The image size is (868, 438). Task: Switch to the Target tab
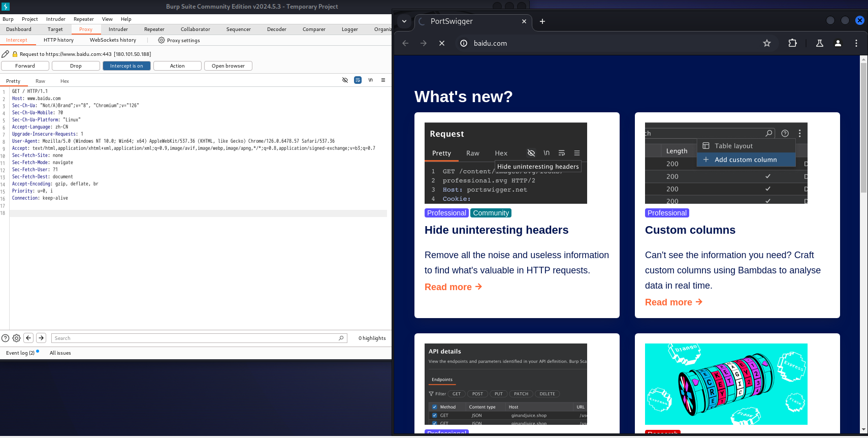(55, 29)
